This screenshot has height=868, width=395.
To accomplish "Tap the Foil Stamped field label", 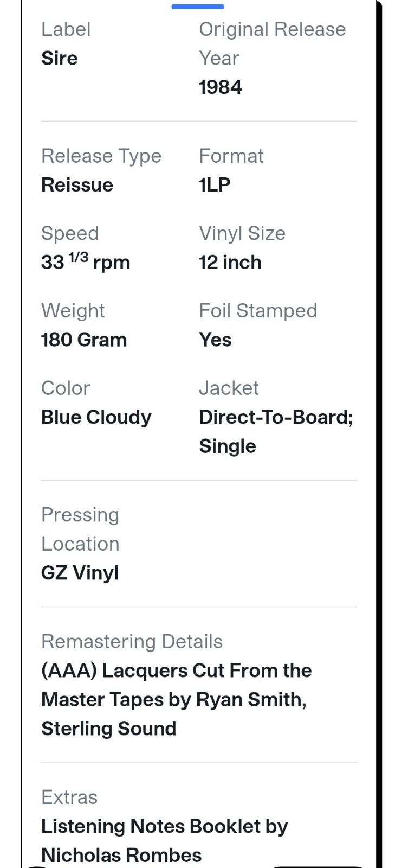I will click(258, 311).
